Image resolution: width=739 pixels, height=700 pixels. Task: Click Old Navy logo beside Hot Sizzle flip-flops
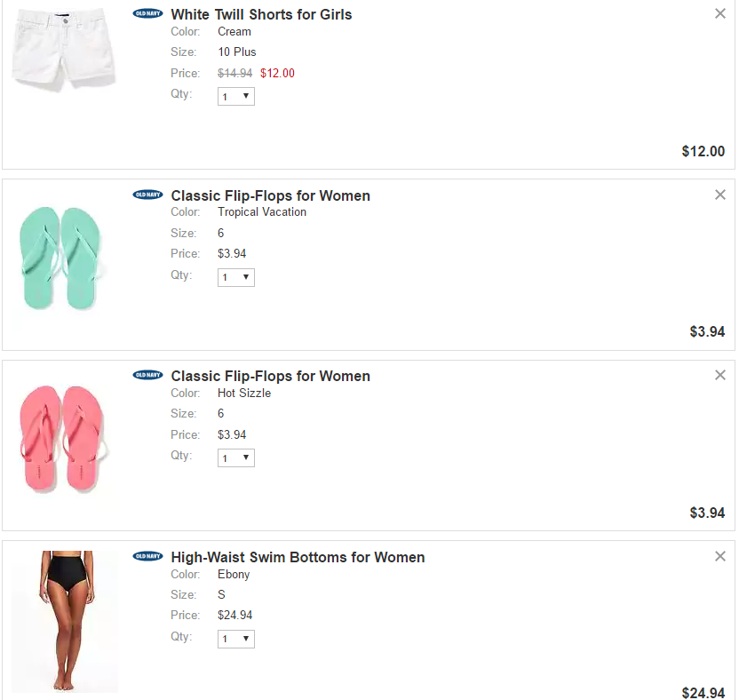coord(147,375)
